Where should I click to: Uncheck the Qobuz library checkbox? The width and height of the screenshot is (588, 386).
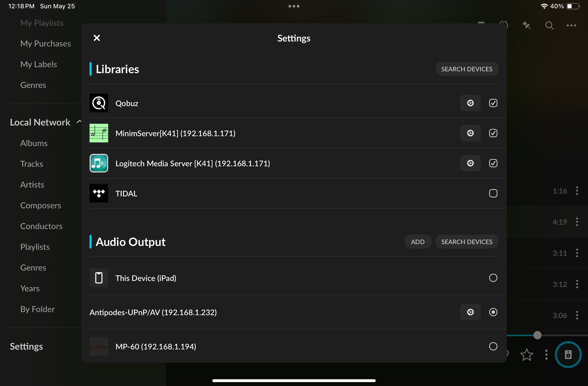(x=493, y=103)
